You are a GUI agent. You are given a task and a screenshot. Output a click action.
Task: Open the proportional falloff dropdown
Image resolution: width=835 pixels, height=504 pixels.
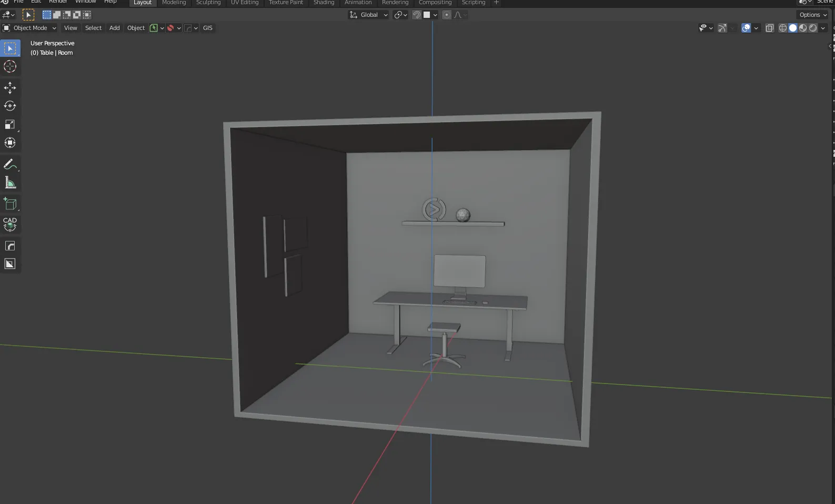pyautogui.click(x=460, y=15)
